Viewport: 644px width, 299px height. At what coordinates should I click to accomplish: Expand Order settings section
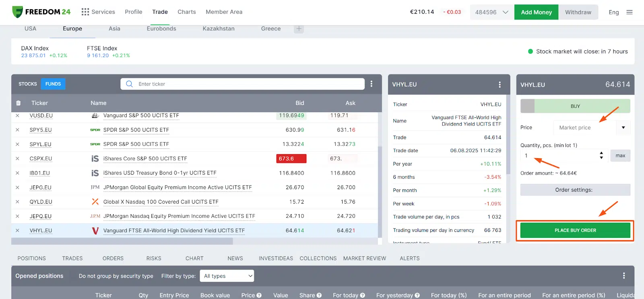pyautogui.click(x=575, y=190)
